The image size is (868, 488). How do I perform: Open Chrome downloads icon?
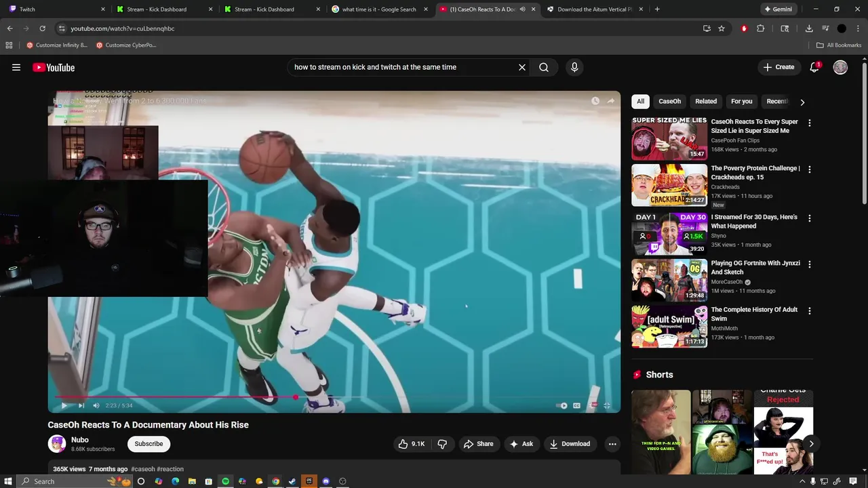click(x=809, y=28)
